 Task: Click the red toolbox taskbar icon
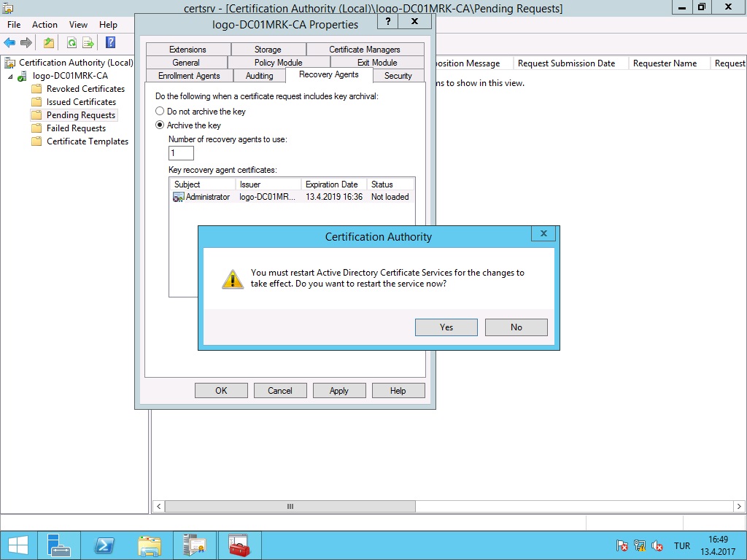coord(239,545)
